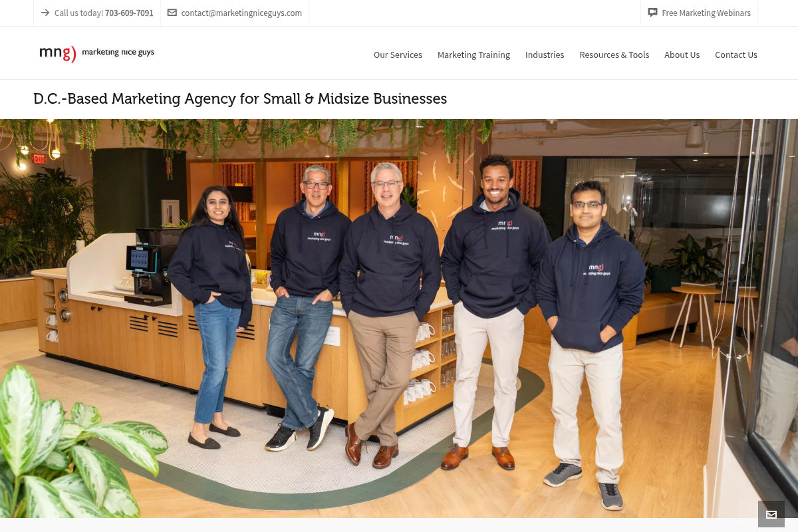Expand the Marketing Training menu
This screenshot has height=532, width=798.
[x=473, y=55]
